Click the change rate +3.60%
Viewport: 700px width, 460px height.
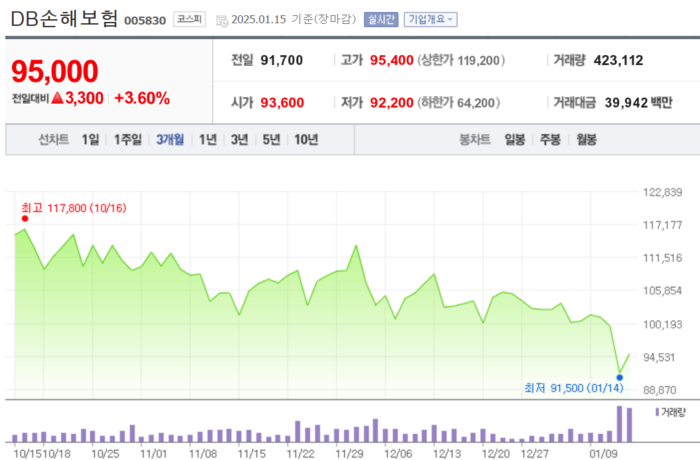tap(142, 98)
